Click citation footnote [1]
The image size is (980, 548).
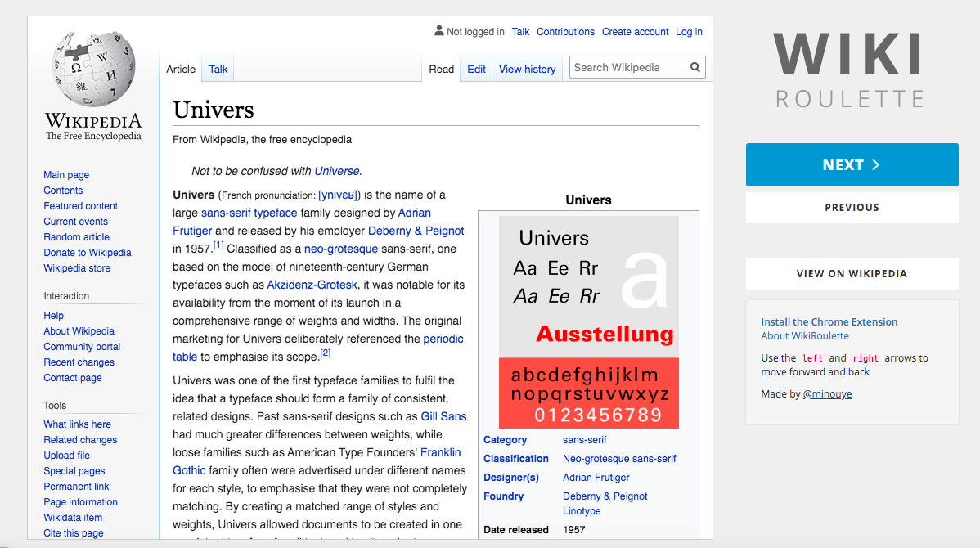pyautogui.click(x=218, y=246)
